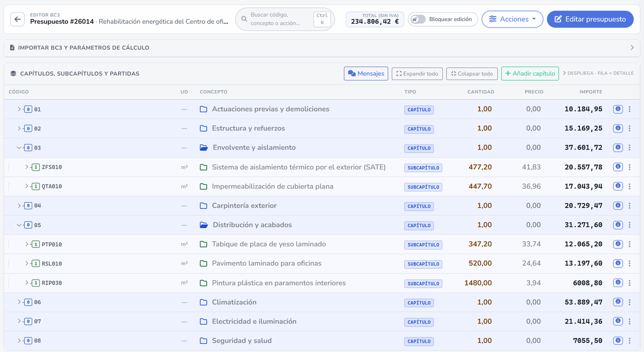Open info icon for RIP030 row
Screen dimensions: 644x352
pyautogui.click(x=618, y=283)
